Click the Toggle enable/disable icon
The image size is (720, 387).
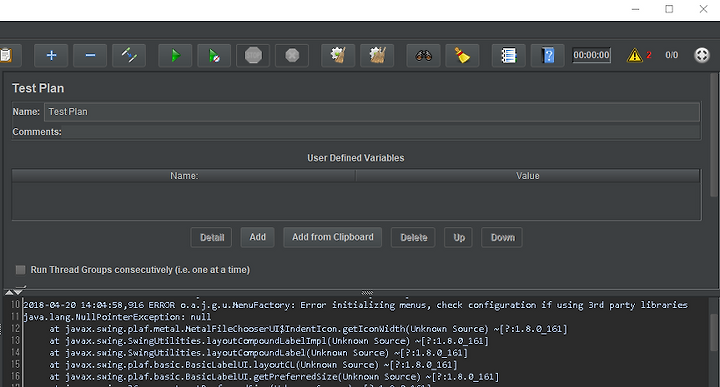[x=129, y=56]
